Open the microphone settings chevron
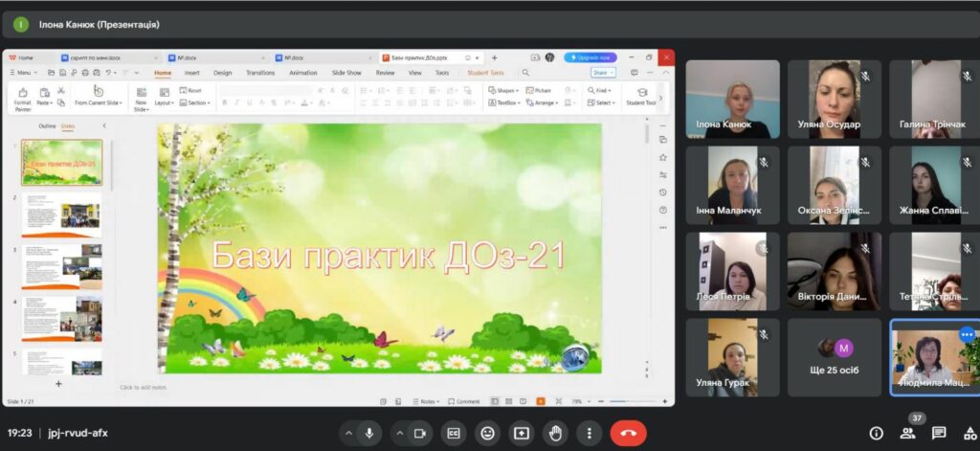Viewport: 980px width, 451px height. (348, 433)
